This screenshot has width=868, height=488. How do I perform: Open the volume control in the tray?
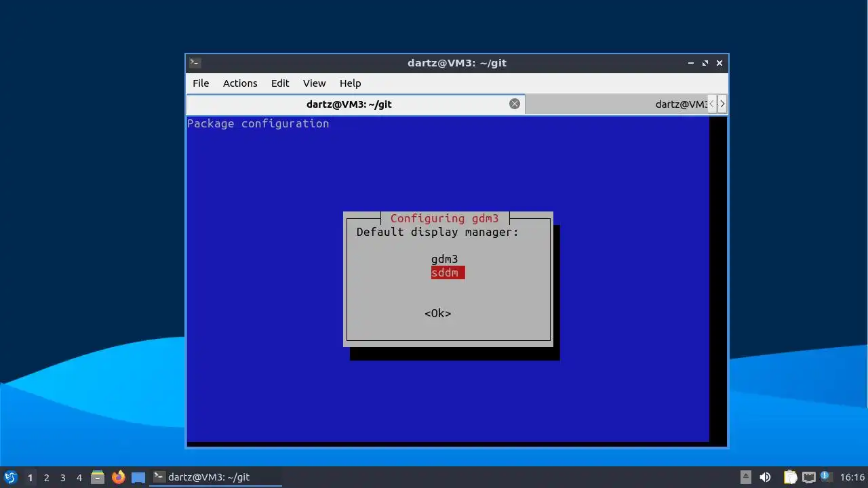coord(766,477)
